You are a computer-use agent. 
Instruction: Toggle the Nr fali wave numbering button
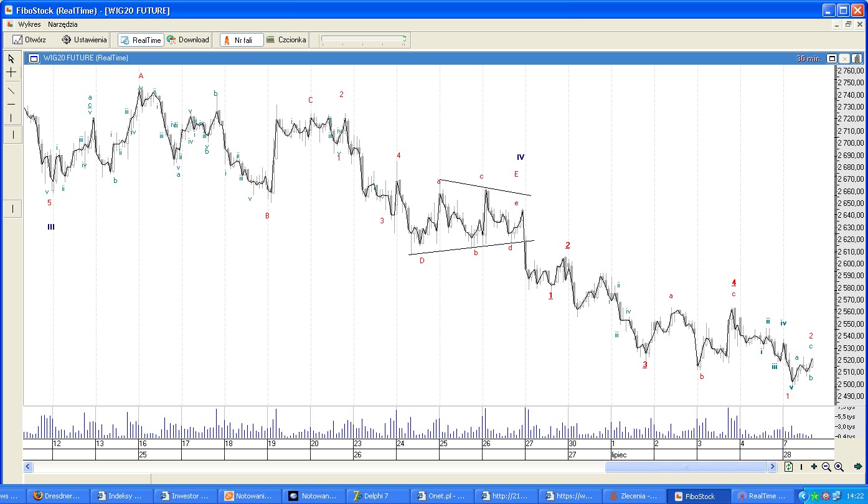pos(242,40)
